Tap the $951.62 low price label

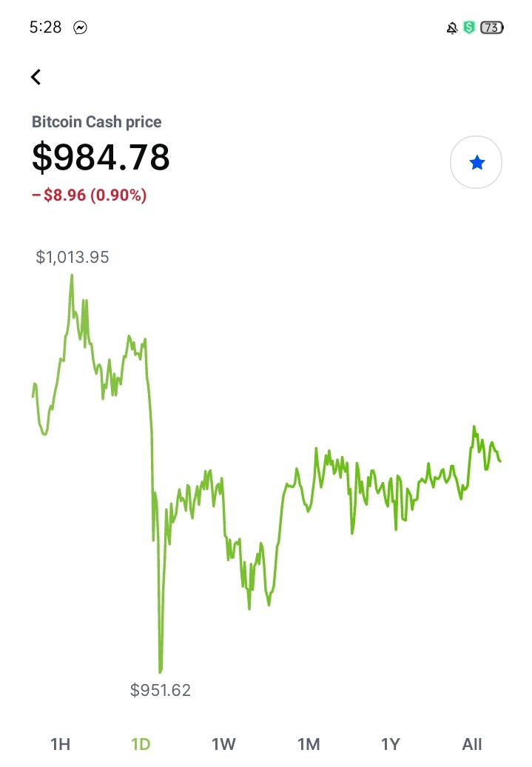161,690
